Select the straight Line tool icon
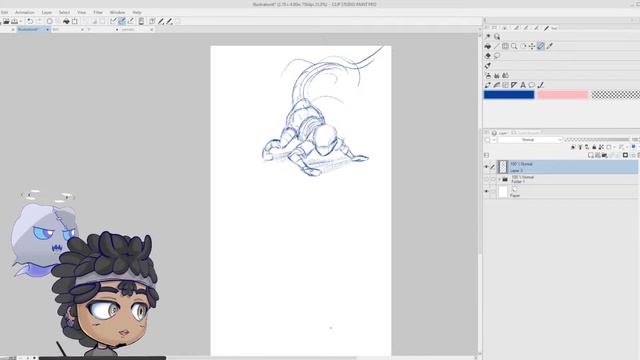The width and height of the screenshot is (640, 360). coord(497,46)
